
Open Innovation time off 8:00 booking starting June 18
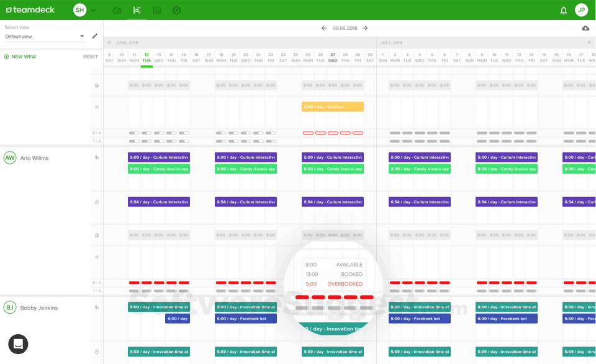246,307
